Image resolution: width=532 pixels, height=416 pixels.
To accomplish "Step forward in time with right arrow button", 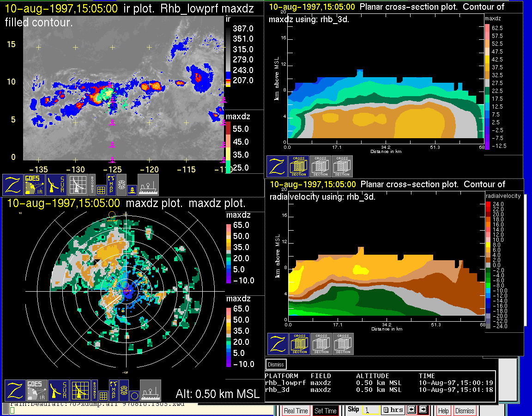I will click(x=423, y=410).
